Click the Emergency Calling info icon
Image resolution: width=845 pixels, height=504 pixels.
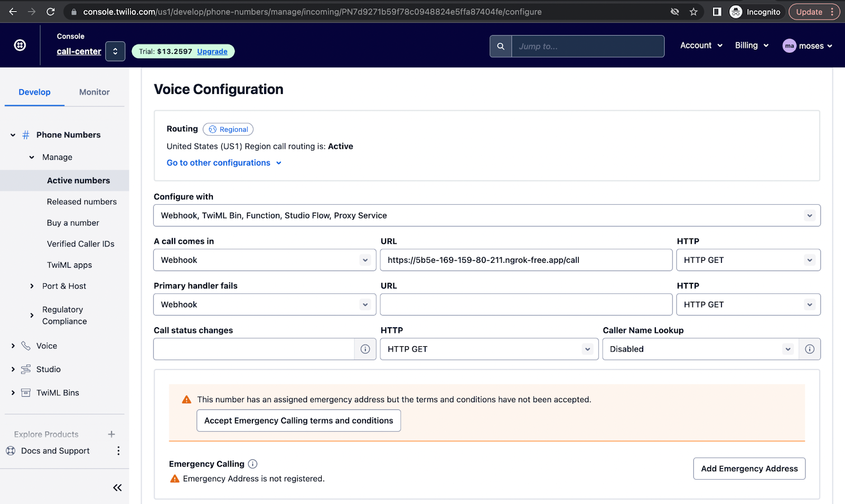pos(252,464)
